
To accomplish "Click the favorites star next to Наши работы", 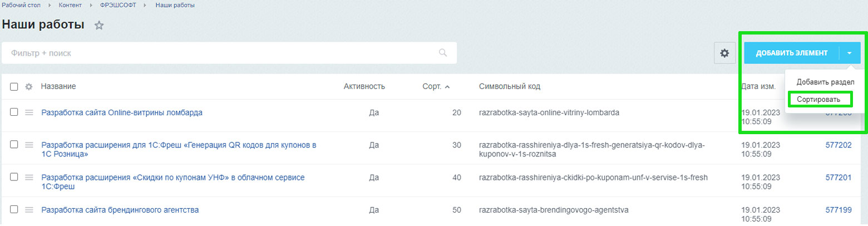I will [99, 26].
